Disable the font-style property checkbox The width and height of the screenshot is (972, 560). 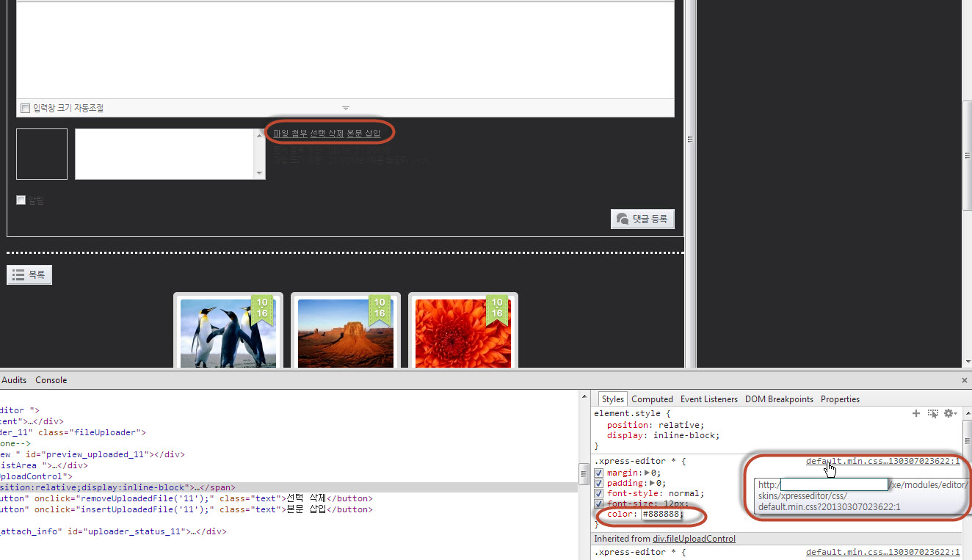[x=599, y=494]
